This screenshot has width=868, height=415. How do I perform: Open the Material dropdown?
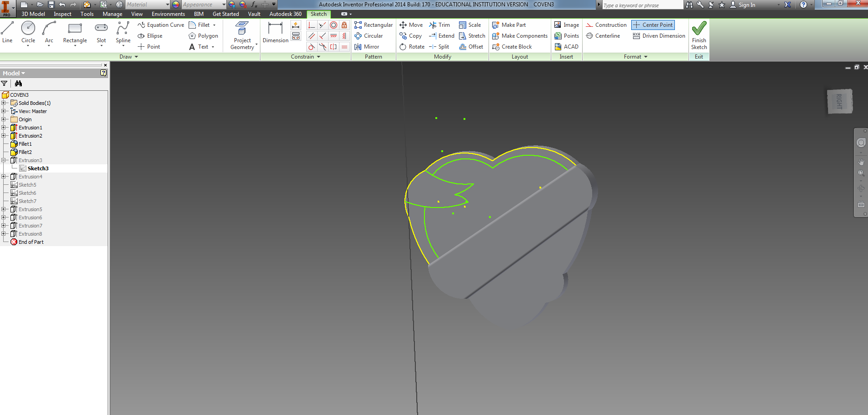[x=167, y=5]
